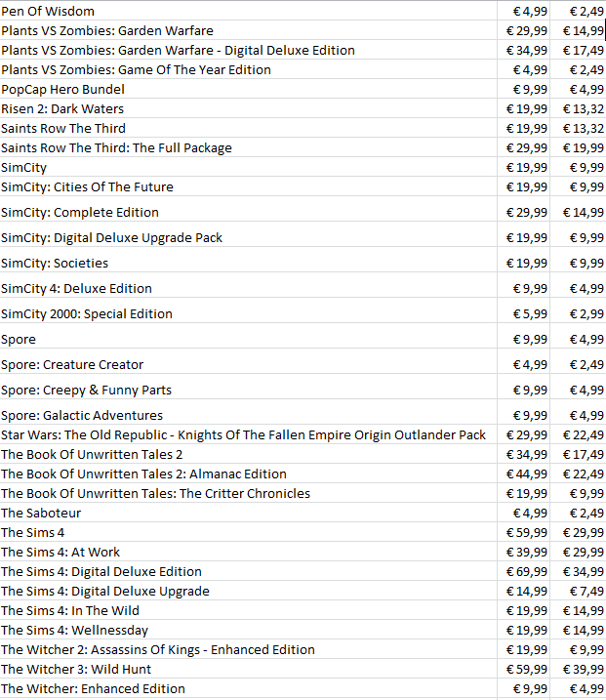Viewport: 606px width, 700px height.
Task: Select 'SimCity: Cities Of The Future' cell
Action: pyautogui.click(x=249, y=186)
